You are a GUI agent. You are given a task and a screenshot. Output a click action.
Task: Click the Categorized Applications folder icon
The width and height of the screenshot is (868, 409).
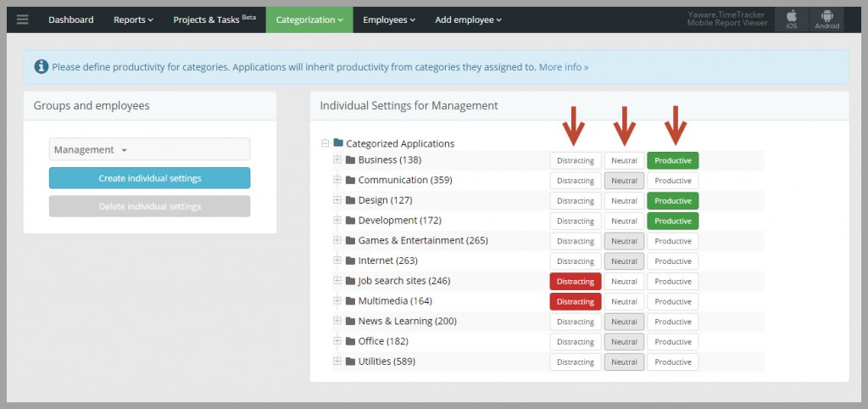click(338, 143)
